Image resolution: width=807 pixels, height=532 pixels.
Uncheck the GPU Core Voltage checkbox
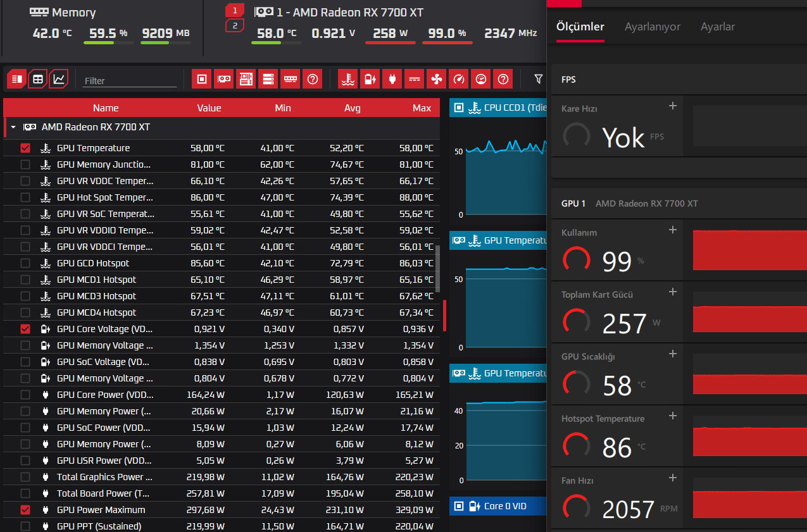(25, 329)
